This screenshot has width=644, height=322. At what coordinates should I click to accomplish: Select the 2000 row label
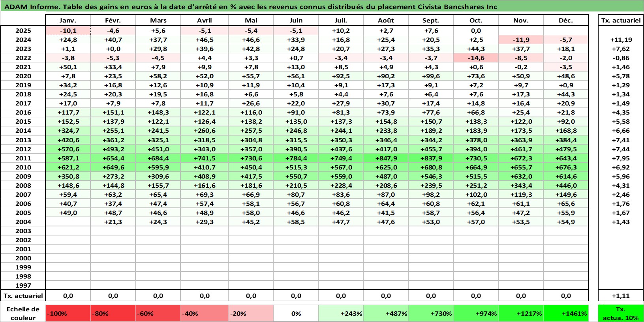tap(23, 258)
